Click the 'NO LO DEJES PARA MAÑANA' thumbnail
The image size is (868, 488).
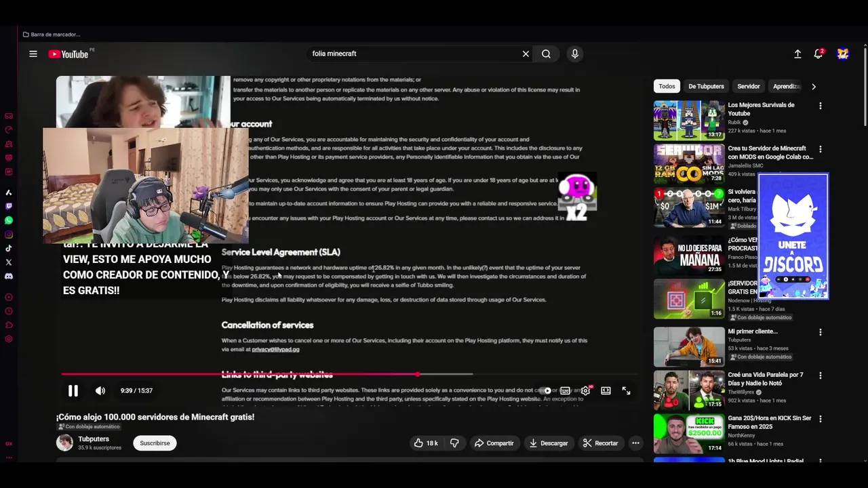point(689,255)
